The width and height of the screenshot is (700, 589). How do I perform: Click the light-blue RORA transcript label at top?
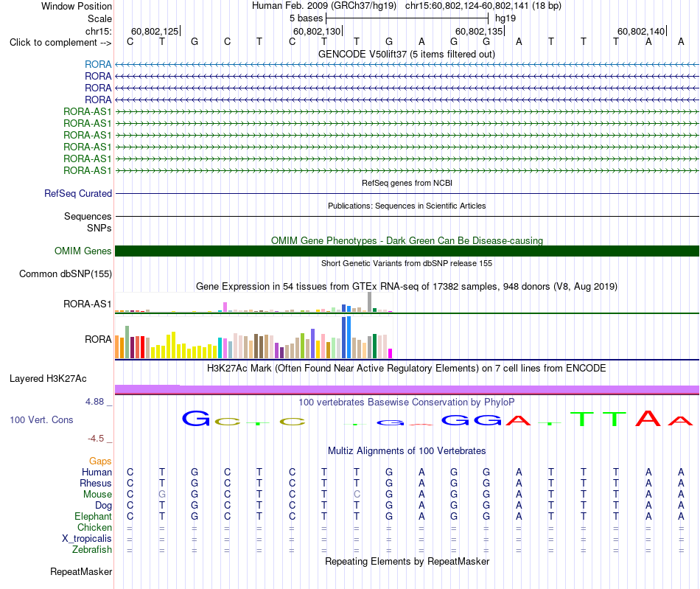(98, 64)
